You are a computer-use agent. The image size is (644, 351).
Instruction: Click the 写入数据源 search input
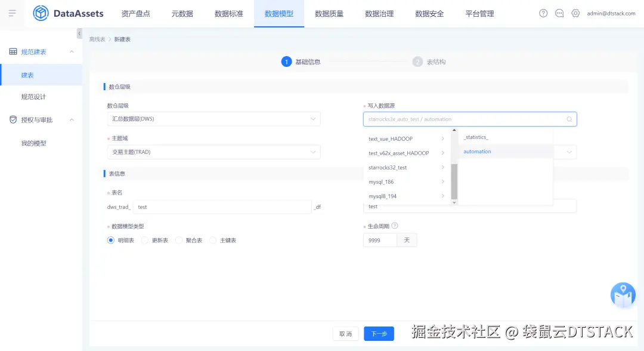[x=470, y=119]
